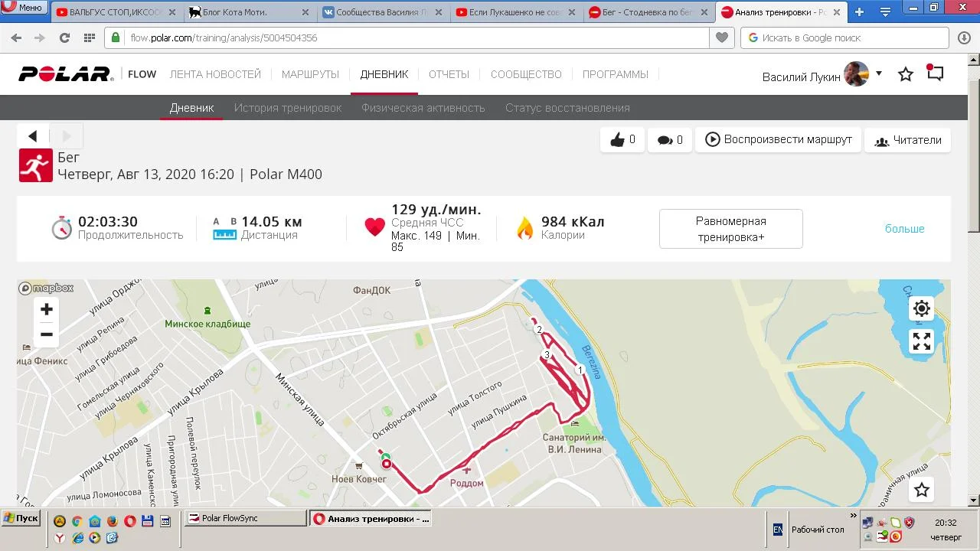This screenshot has height=551, width=980.
Task: Bookmark page with heart icon
Action: 721,37
